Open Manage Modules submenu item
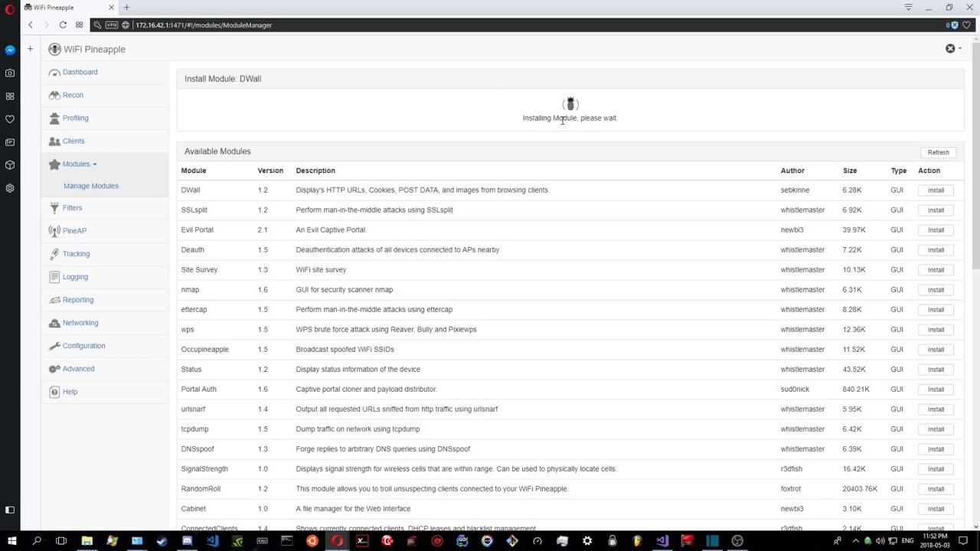This screenshot has width=980, height=551. click(91, 186)
